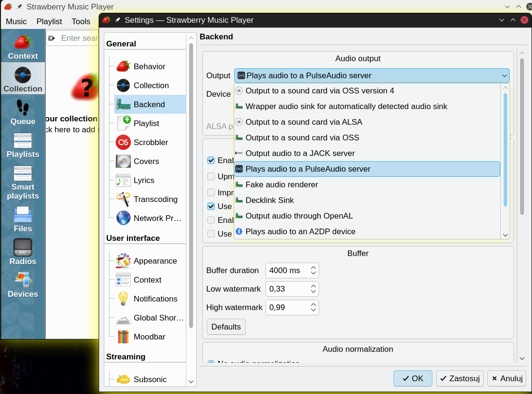Viewport: 532px width, 394px height.
Task: Pick 'Output audio through OpenAL'
Action: click(367, 216)
